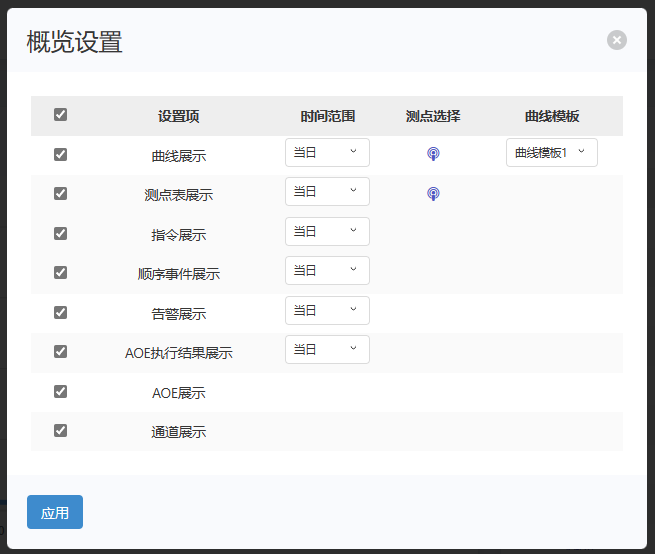This screenshot has height=554, width=655.
Task: Toggle the select-all checkbox in header
Action: [61, 114]
